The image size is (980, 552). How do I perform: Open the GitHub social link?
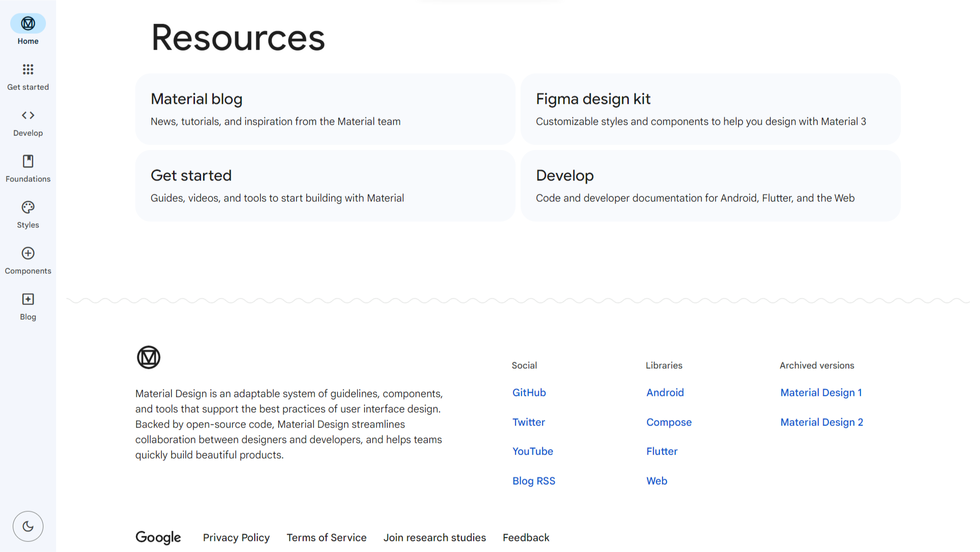click(x=529, y=393)
